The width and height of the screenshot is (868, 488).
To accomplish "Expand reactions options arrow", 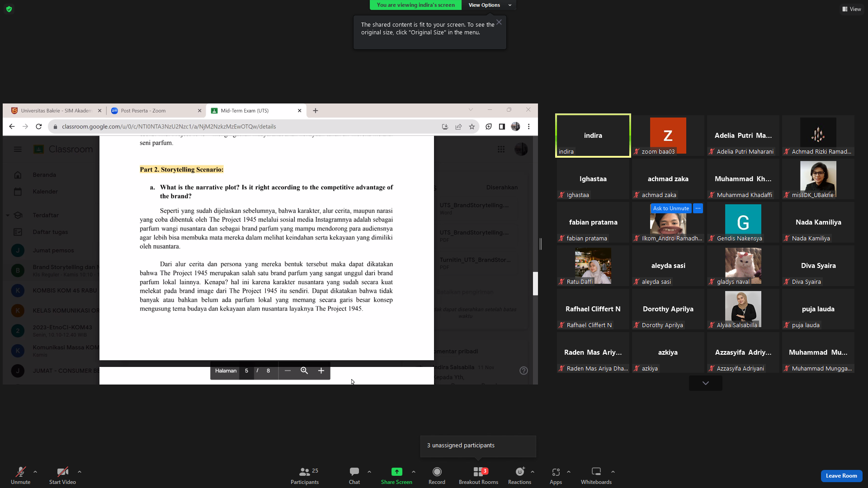I will (x=533, y=472).
